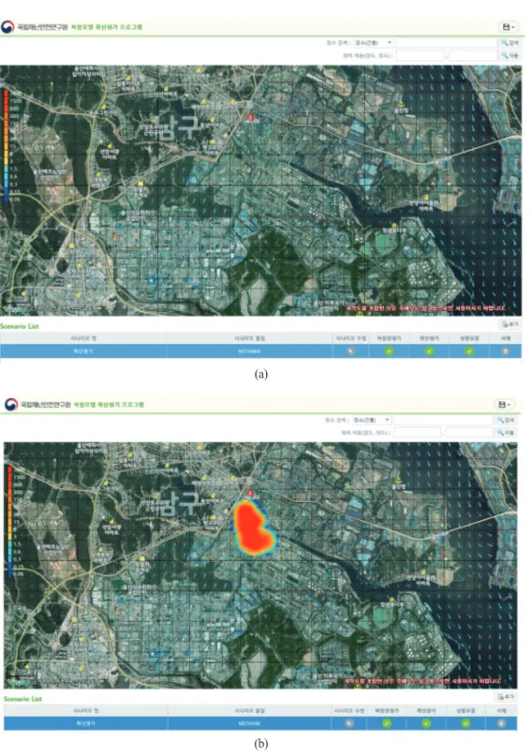This screenshot has height=756, width=532.
Task: Click the large 남구 district label in map (a)
Action: click(x=177, y=128)
